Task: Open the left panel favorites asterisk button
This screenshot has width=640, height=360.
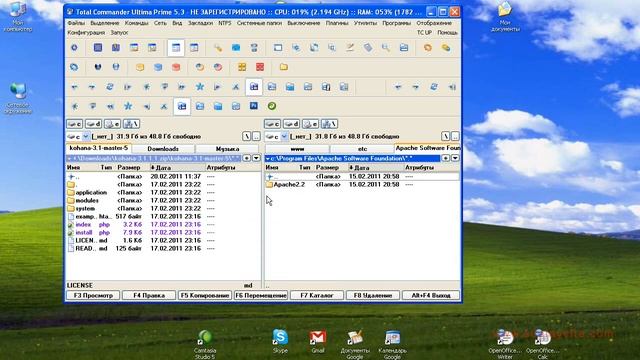Action: coord(247,158)
